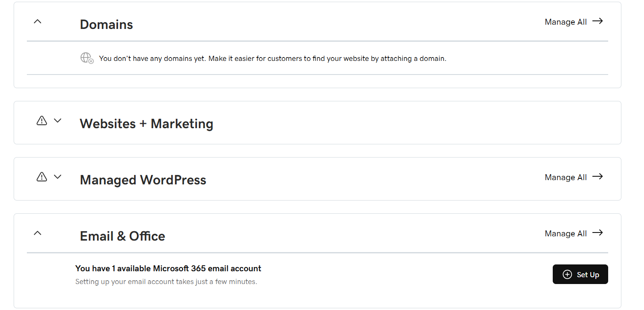Open Manage All for Email & Office

574,233
